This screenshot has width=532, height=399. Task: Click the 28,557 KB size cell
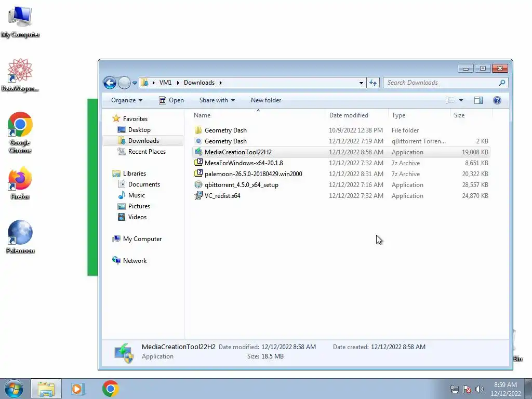475,184
